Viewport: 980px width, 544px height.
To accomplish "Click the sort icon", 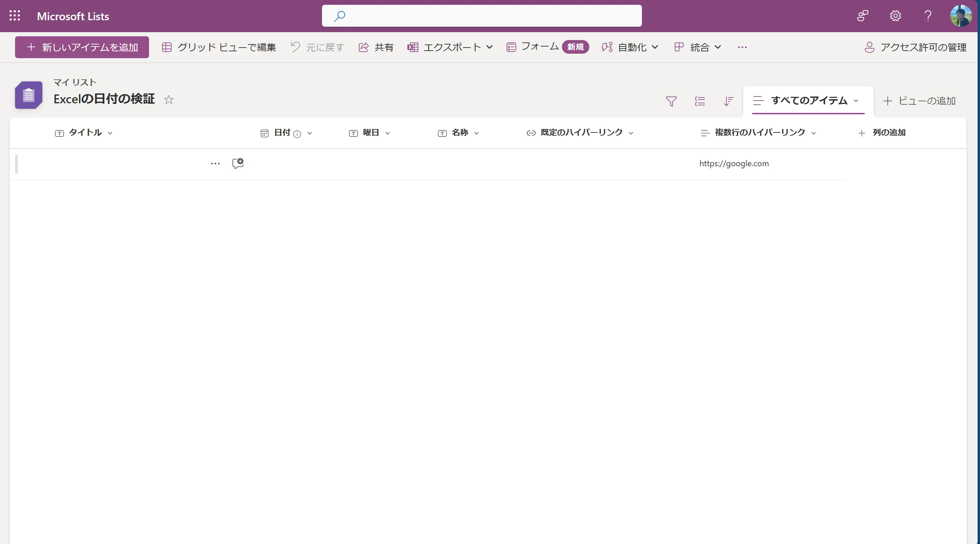I will (728, 101).
